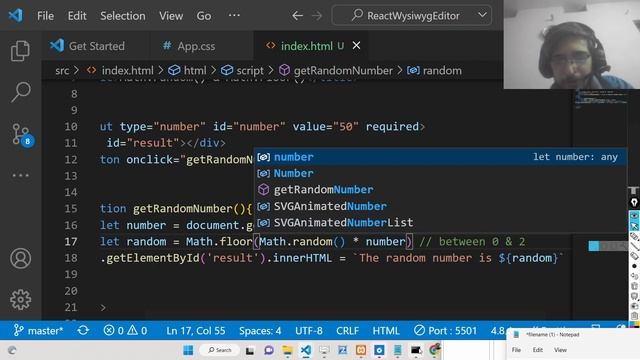Viewport: 640px width, 360px height.
Task: Open the Accounts menu icon
Action: (x=20, y=258)
